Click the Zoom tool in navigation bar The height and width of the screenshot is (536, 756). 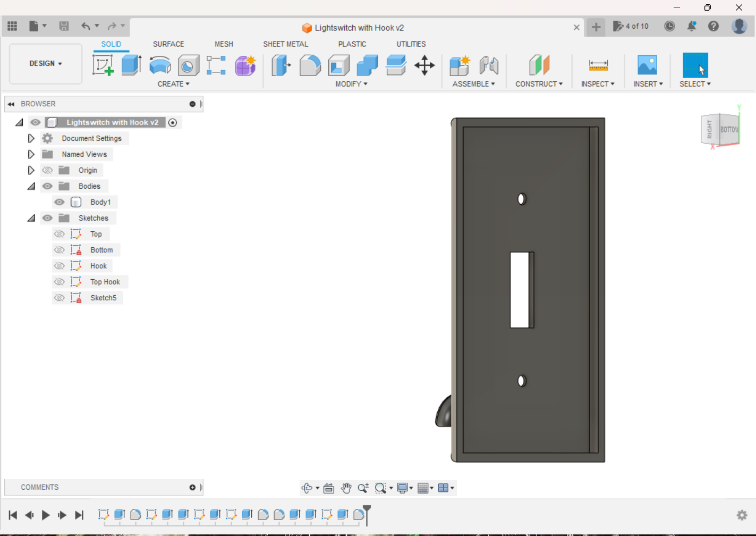(x=363, y=488)
